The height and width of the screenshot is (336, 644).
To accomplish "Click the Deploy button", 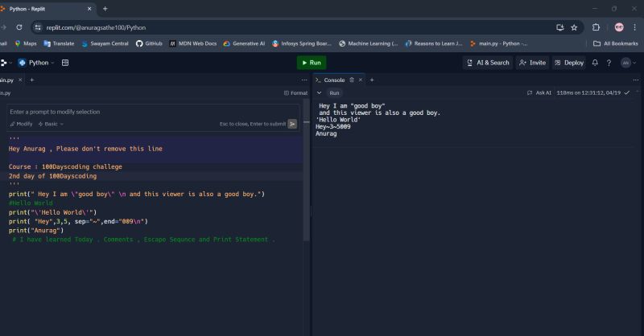I will click(x=569, y=63).
